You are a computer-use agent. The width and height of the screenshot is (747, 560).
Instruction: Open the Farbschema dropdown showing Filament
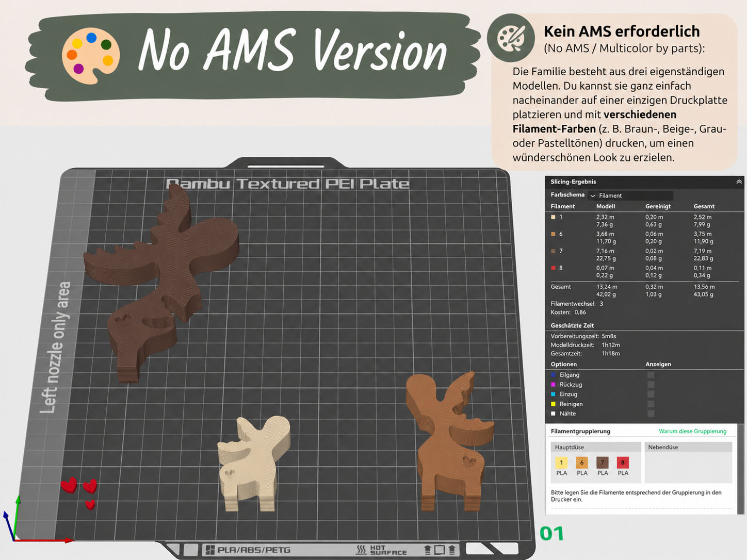pyautogui.click(x=631, y=195)
